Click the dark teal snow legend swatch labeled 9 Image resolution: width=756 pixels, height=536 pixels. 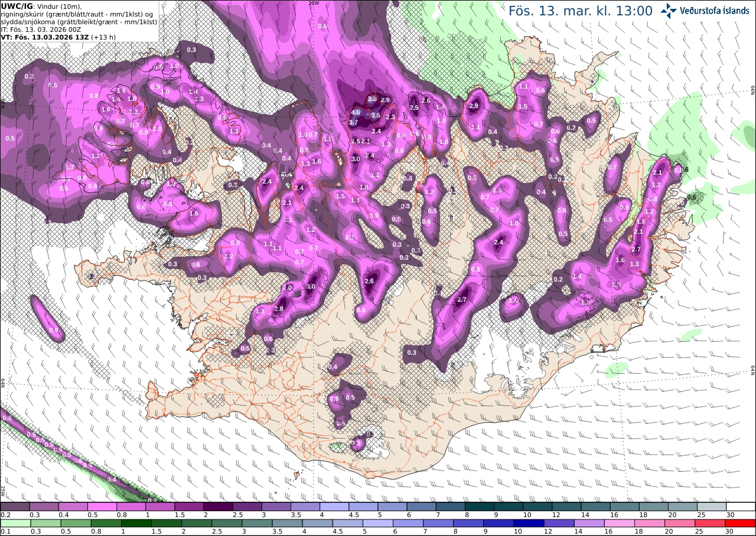509,506
